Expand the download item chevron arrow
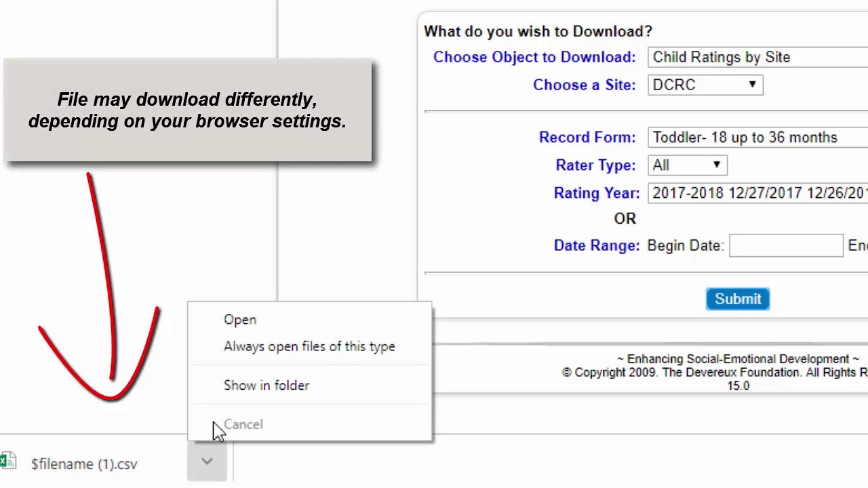Image resolution: width=868 pixels, height=488 pixels. click(x=207, y=462)
